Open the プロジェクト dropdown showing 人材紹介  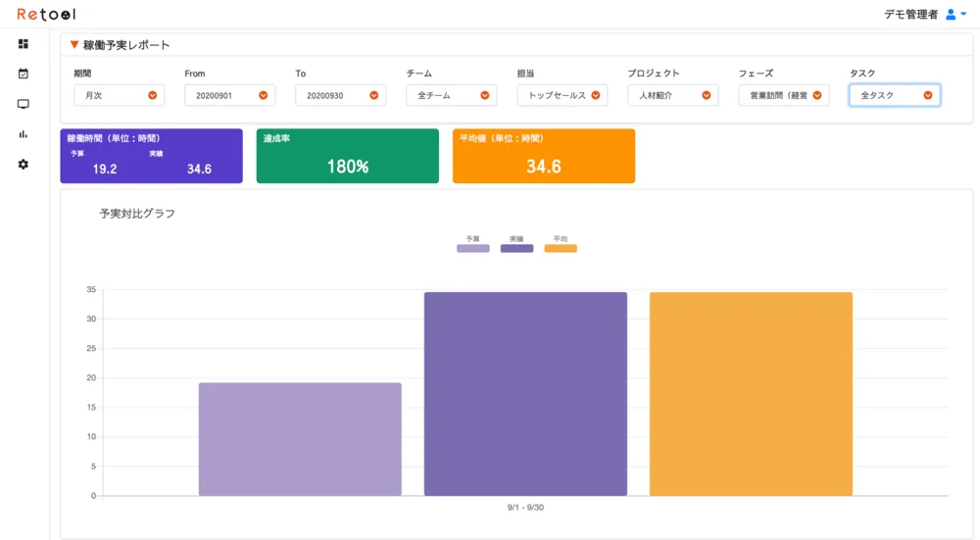672,95
